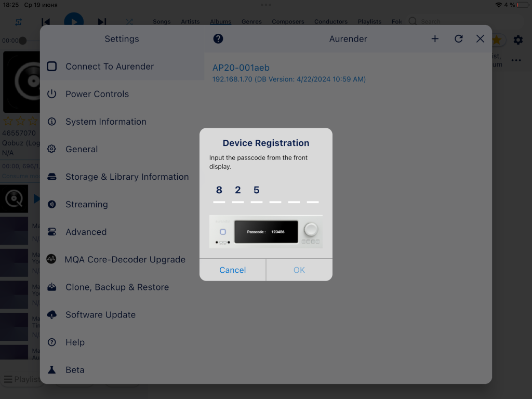
Task: Click the Advanced toggles icon
Action: tap(51, 232)
